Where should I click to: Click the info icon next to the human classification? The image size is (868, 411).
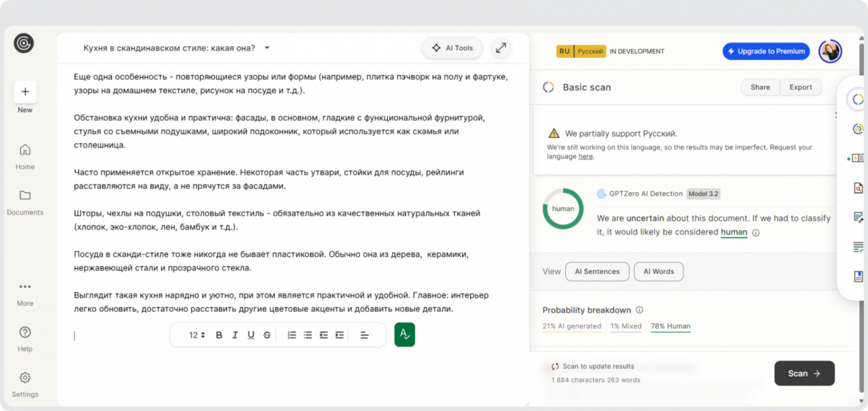756,233
